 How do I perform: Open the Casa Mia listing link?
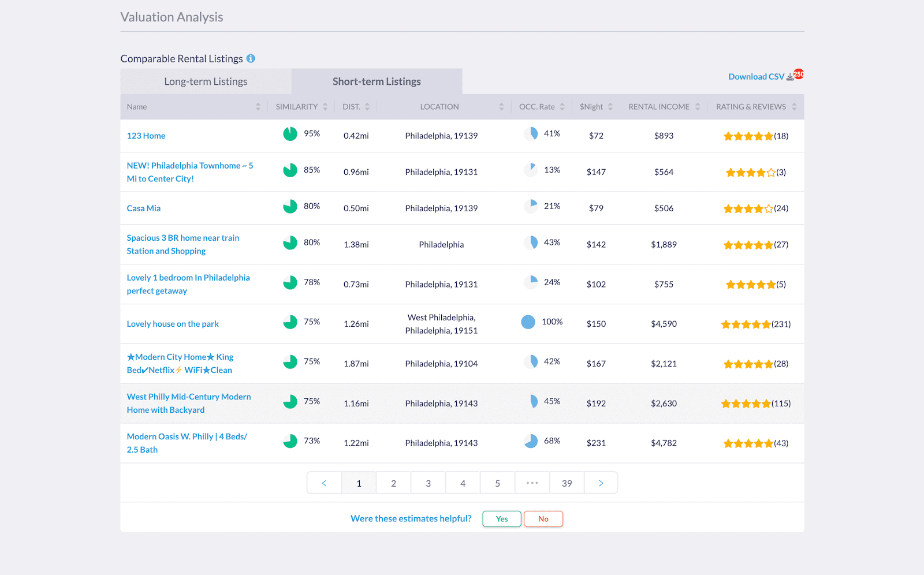pyautogui.click(x=143, y=208)
